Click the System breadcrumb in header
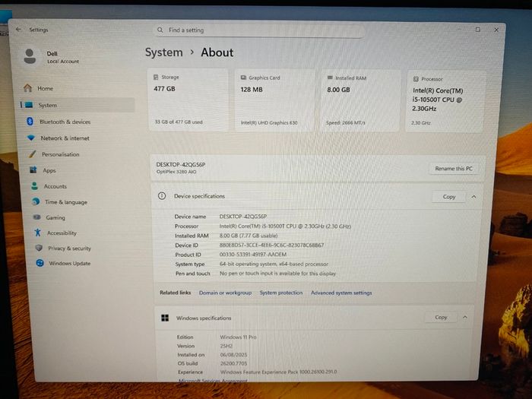This screenshot has width=532, height=399. (164, 52)
